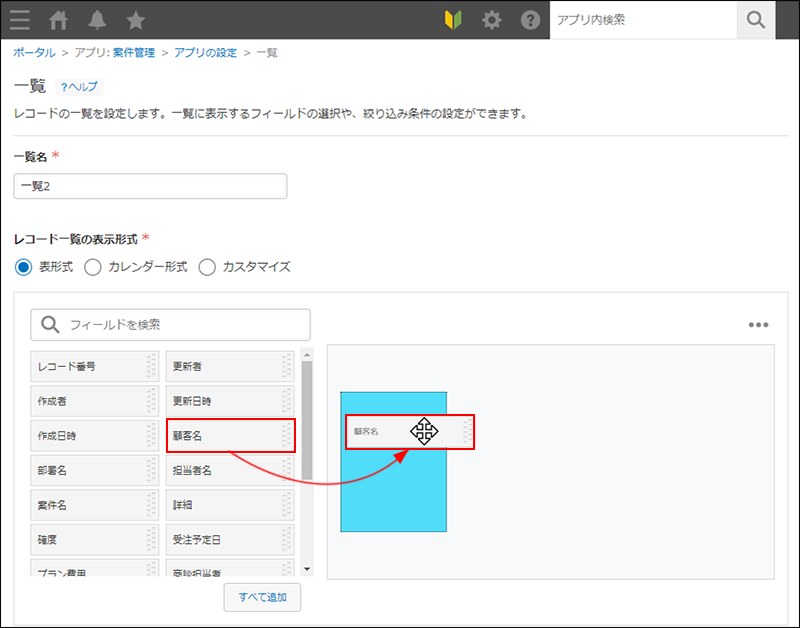Screen dimensions: 800x628
Task: Click the すべて追加 button
Action: pyautogui.click(x=262, y=597)
